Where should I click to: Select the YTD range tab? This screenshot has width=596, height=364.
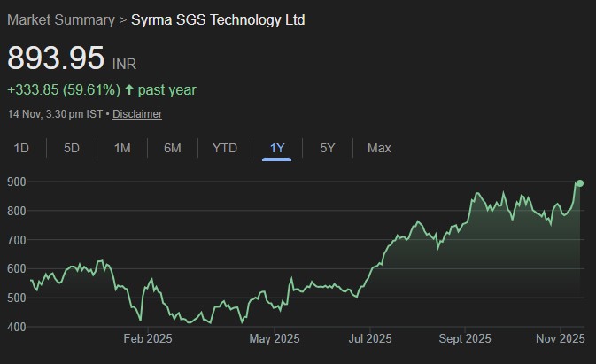click(225, 148)
